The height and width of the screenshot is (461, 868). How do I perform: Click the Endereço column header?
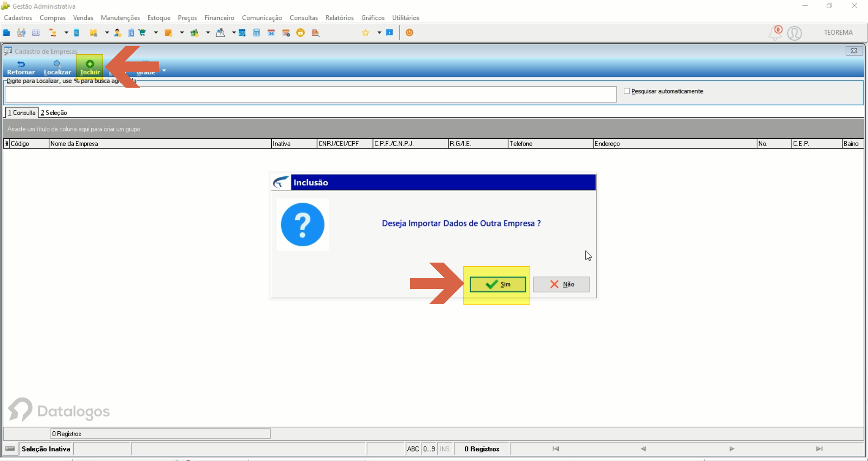coord(675,144)
